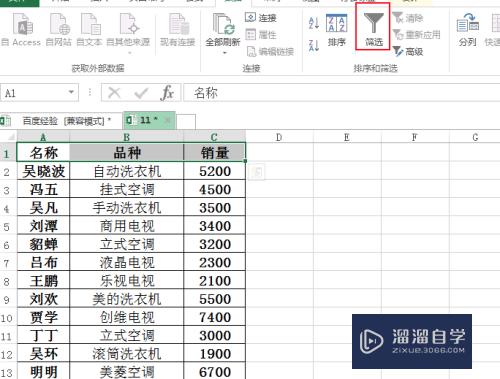Import data from web (自网站)
The image size is (500, 379).
tap(59, 30)
